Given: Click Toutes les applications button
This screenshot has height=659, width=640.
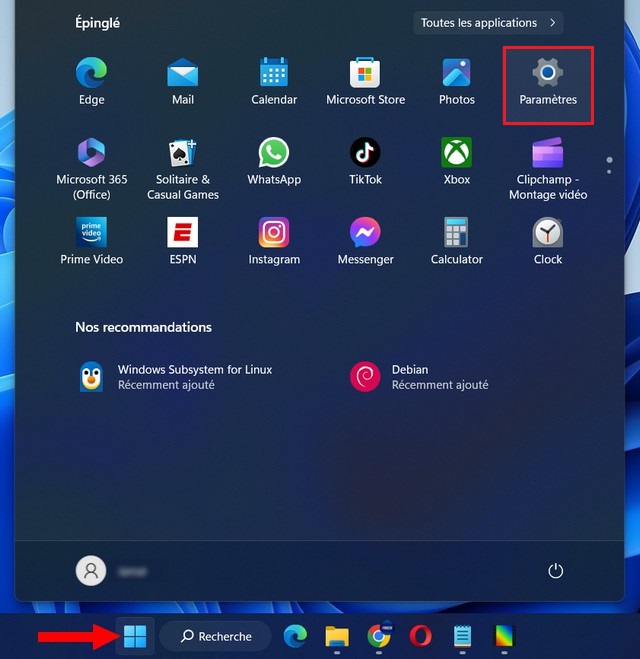Looking at the screenshot, I should (488, 23).
